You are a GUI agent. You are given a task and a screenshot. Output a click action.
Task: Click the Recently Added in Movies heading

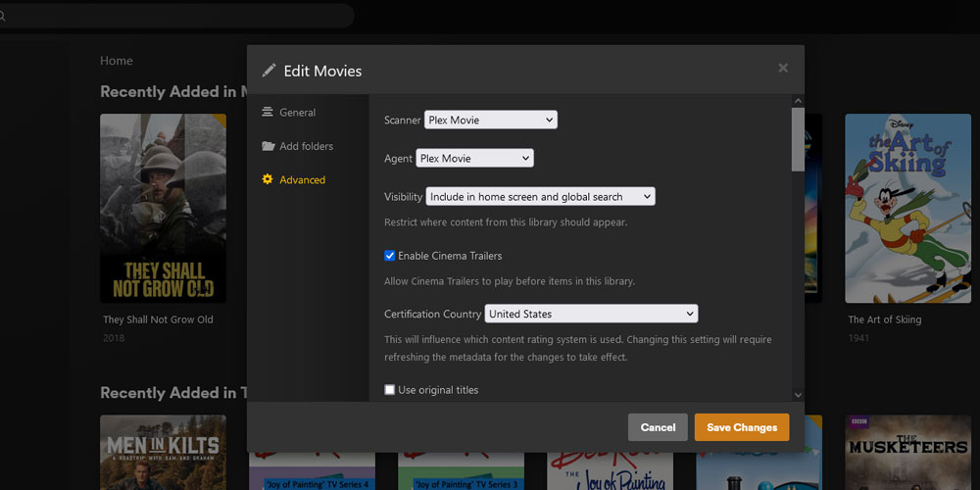[x=173, y=92]
